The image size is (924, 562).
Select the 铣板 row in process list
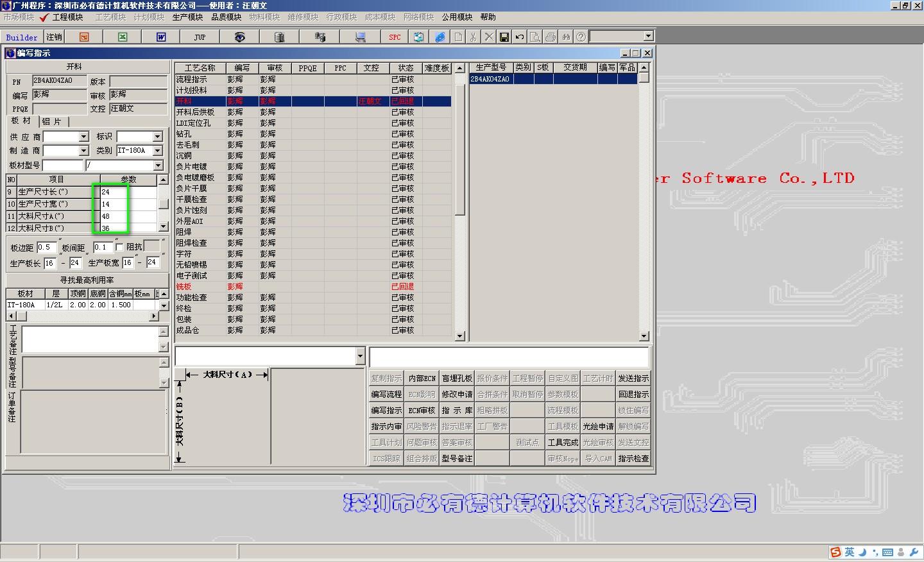pyautogui.click(x=313, y=287)
